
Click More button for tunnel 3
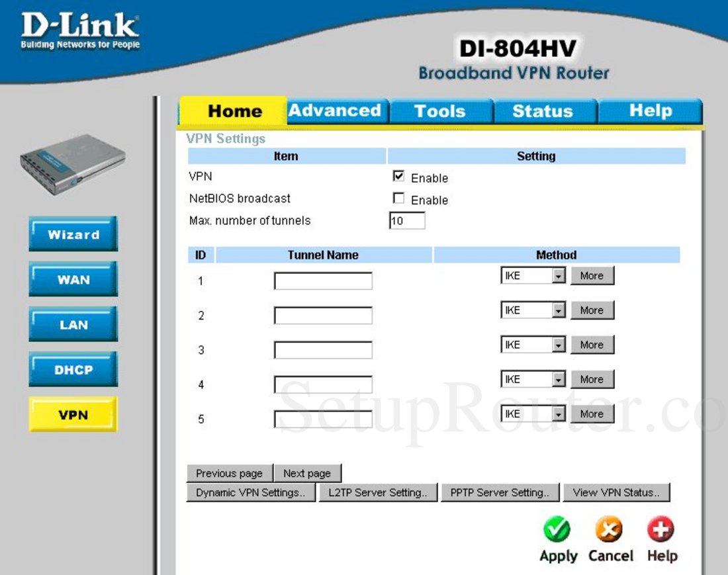(592, 345)
